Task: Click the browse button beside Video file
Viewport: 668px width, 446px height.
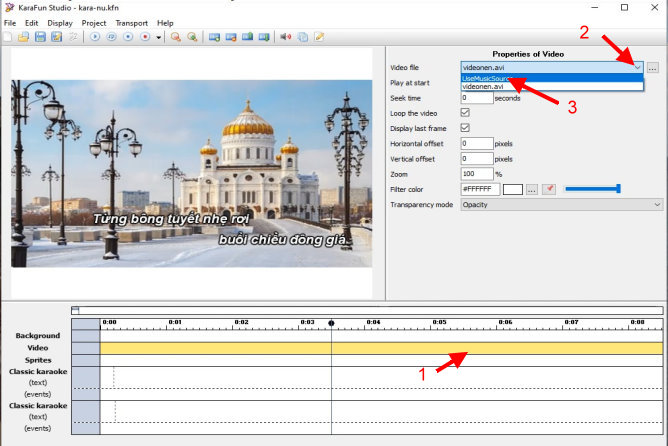Action: (x=653, y=67)
